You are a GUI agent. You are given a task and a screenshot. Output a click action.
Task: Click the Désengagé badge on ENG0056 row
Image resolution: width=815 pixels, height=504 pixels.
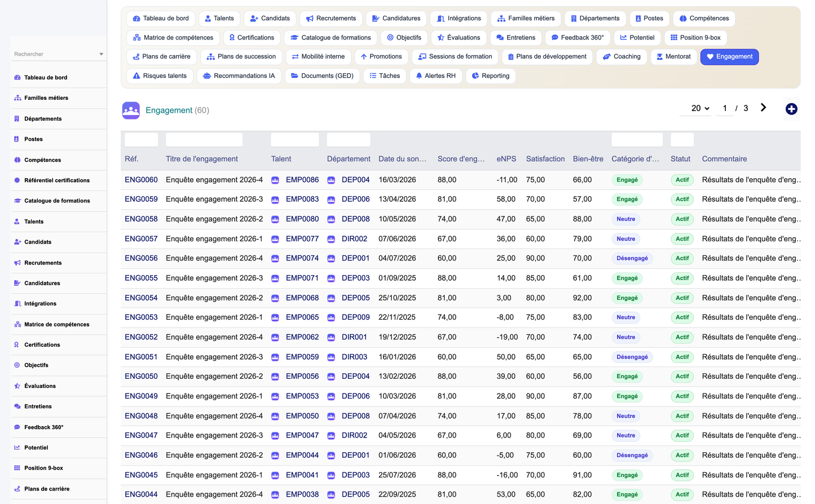(632, 258)
